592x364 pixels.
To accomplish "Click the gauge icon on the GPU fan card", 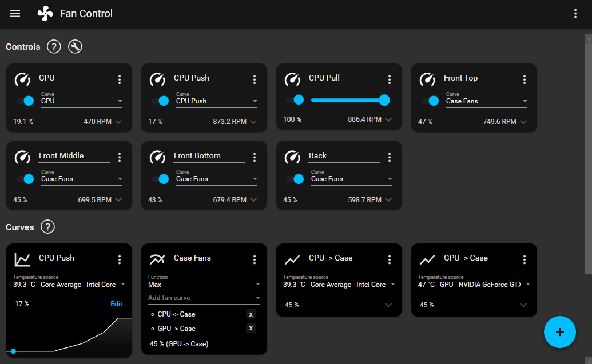I will 22,79.
